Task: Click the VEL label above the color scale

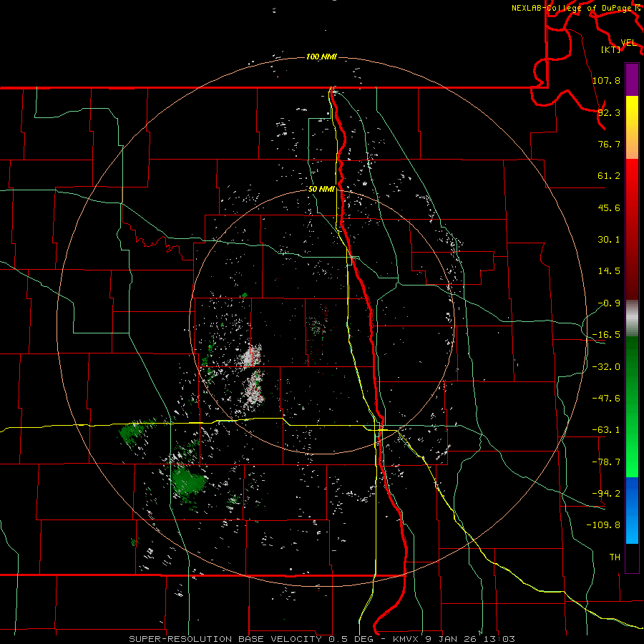Action: tap(628, 43)
